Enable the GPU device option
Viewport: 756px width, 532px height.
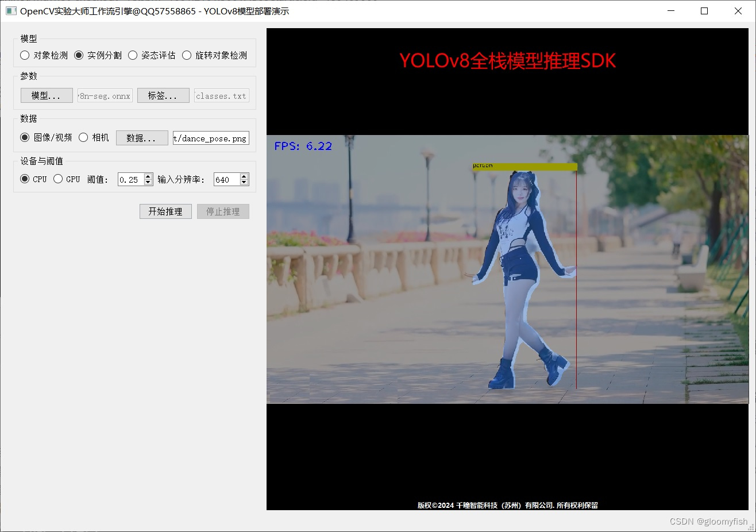click(58, 179)
